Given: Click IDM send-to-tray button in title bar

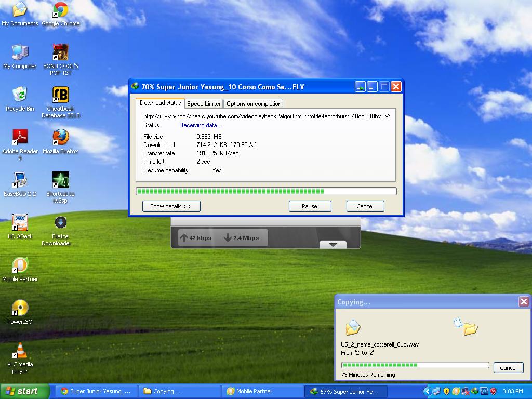Looking at the screenshot, I should point(360,87).
